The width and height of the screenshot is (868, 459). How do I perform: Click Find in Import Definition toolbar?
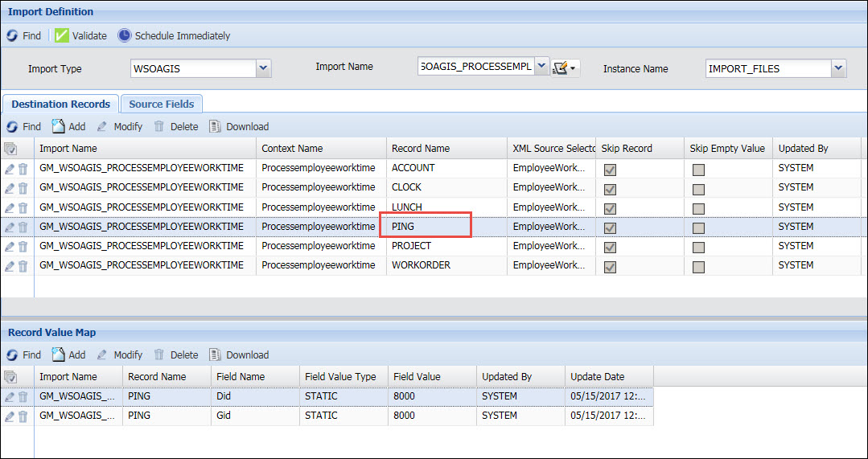click(24, 35)
